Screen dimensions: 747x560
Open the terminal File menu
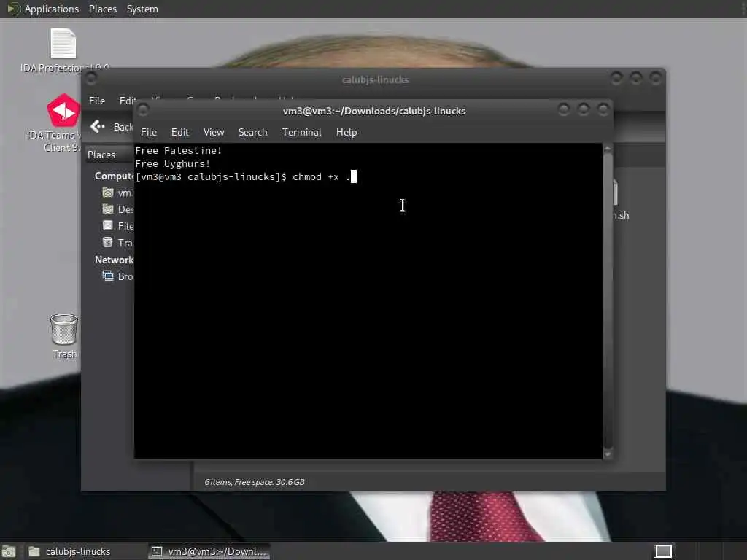click(149, 132)
